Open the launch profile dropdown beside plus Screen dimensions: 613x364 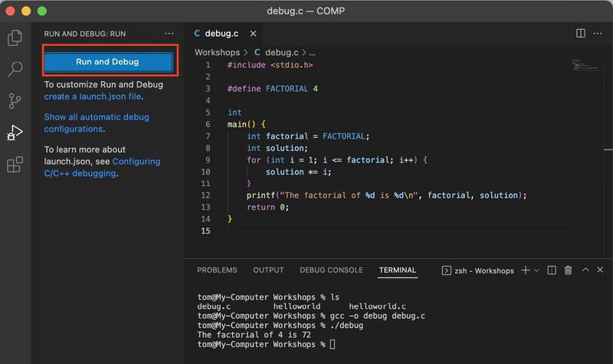tap(536, 271)
